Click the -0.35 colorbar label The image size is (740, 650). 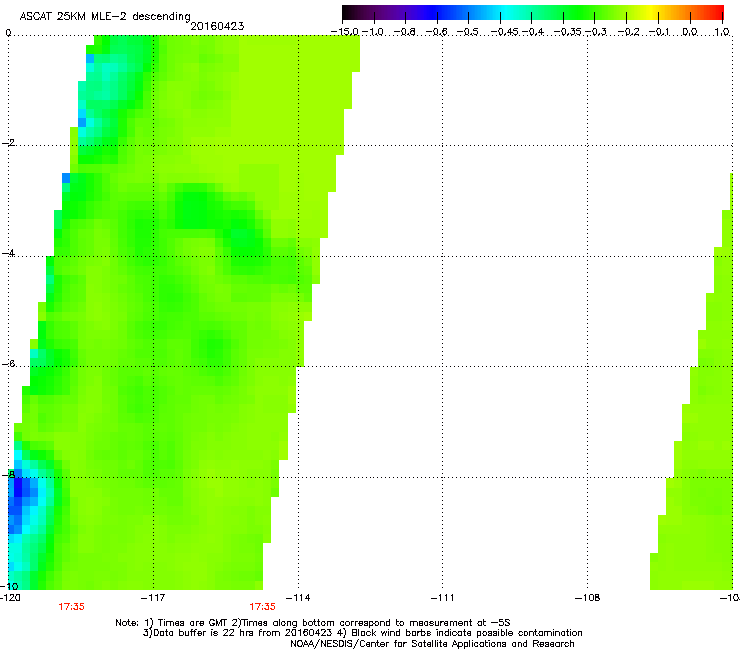pyautogui.click(x=568, y=32)
